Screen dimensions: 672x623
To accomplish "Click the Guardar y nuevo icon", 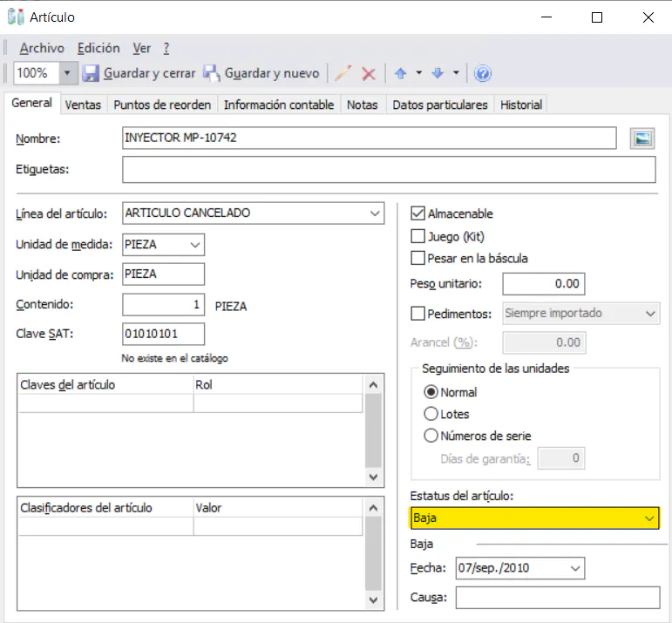I will (x=212, y=73).
